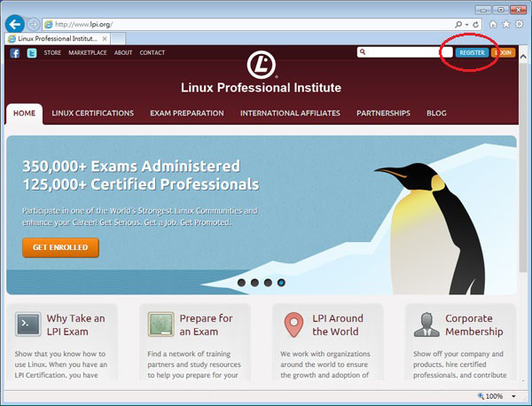This screenshot has width=532, height=406.
Task: Select the first carousel slide dot
Action: click(x=240, y=283)
